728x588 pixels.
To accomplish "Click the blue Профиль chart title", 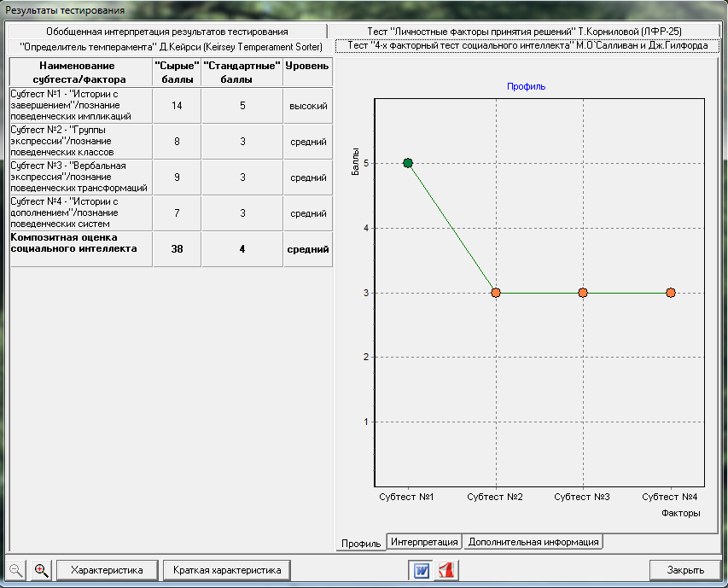I will [526, 86].
